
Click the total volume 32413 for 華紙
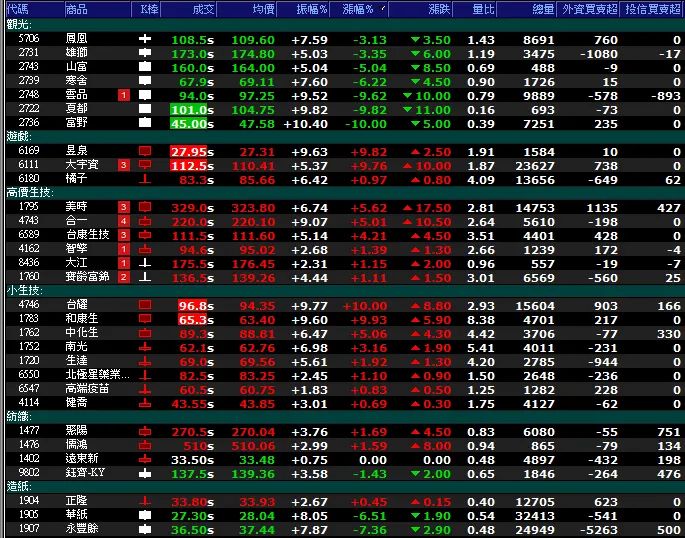(534, 516)
